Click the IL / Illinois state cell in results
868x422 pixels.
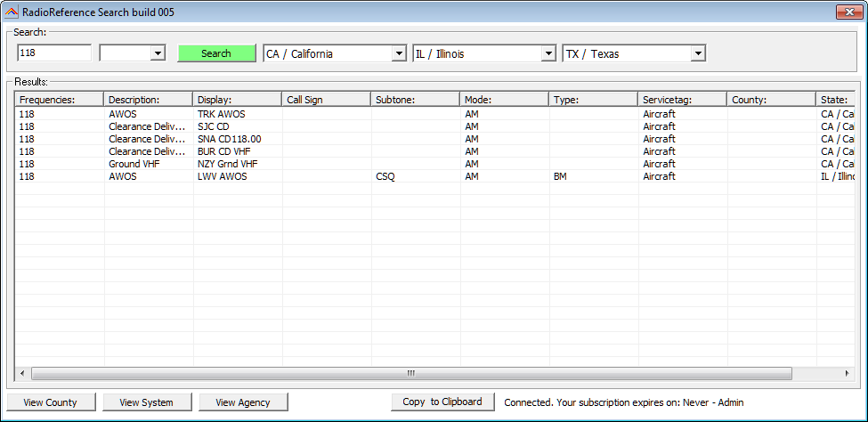838,176
